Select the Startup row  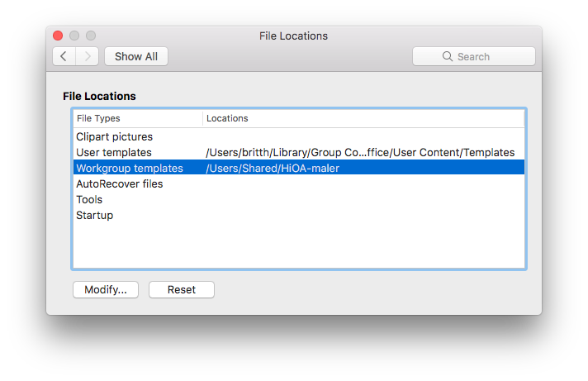point(299,216)
